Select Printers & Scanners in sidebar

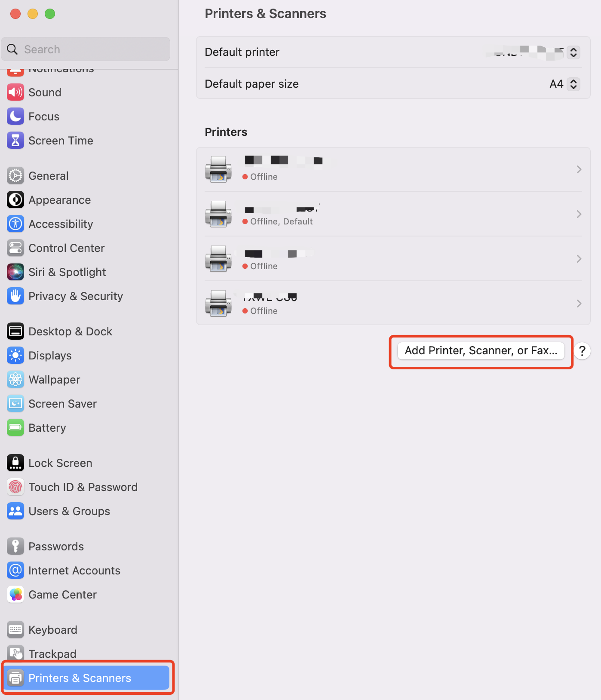tap(86, 678)
